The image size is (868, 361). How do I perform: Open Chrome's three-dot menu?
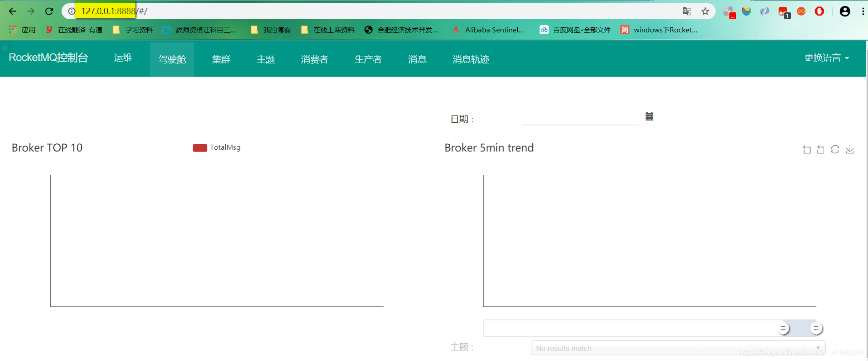pyautogui.click(x=863, y=11)
